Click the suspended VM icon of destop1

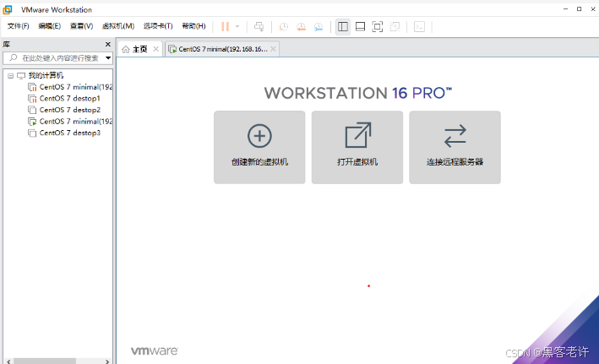(32, 99)
